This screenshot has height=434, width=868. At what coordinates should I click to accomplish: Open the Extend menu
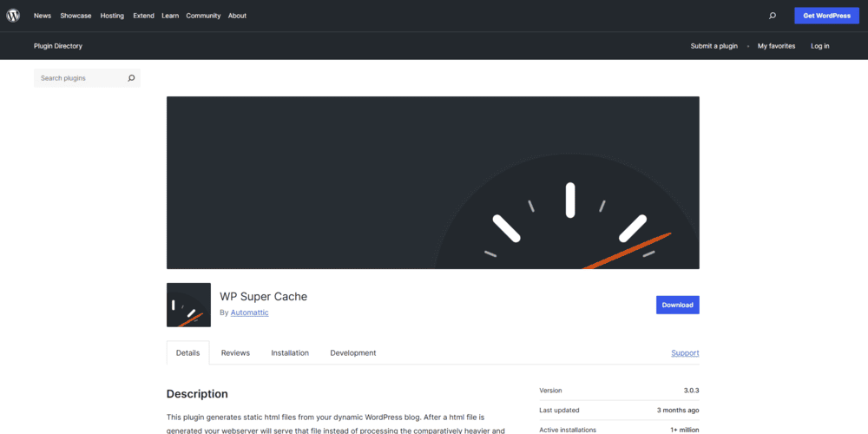pyautogui.click(x=143, y=16)
